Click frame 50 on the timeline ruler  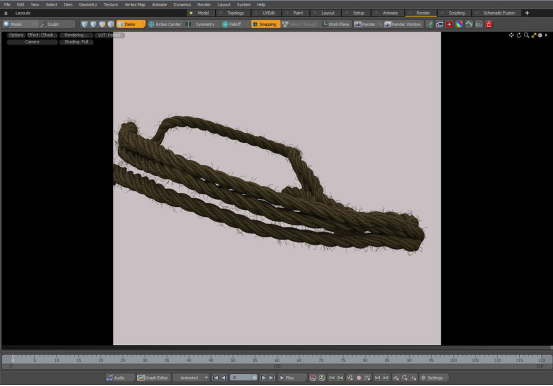click(233, 360)
